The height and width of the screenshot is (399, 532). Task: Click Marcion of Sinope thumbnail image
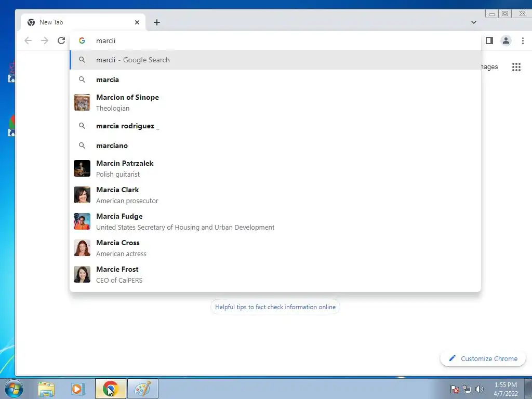pos(82,102)
